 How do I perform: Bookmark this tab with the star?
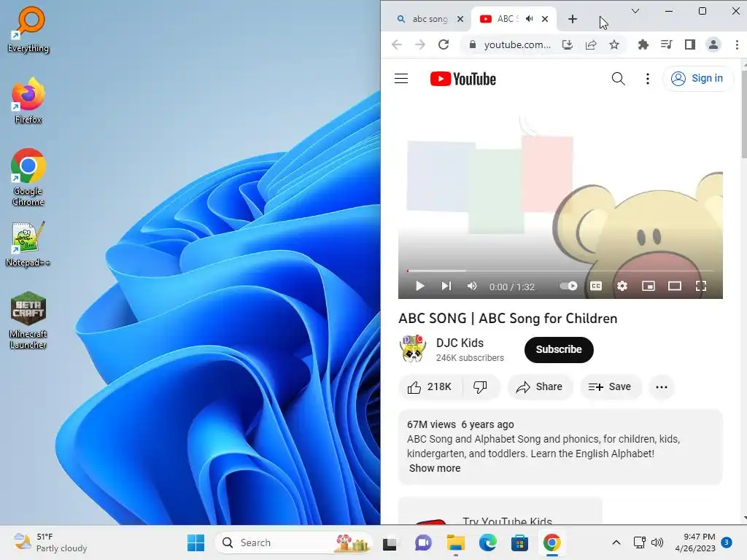(x=614, y=44)
